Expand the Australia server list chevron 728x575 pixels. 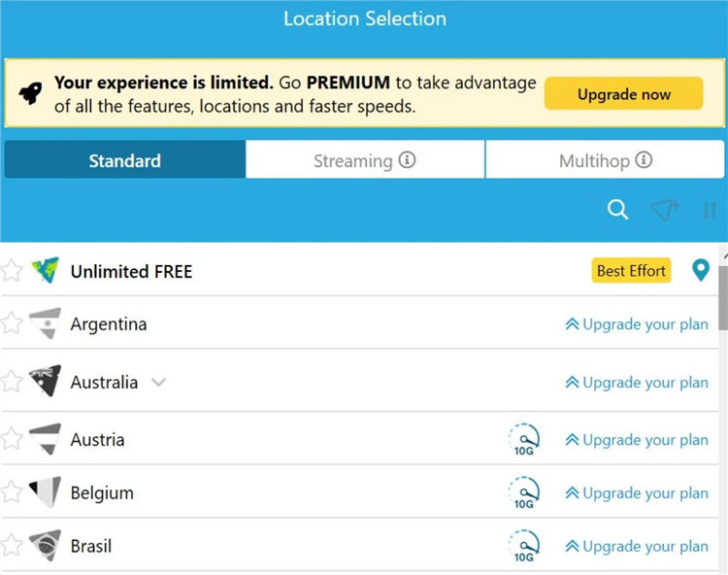coord(158,383)
